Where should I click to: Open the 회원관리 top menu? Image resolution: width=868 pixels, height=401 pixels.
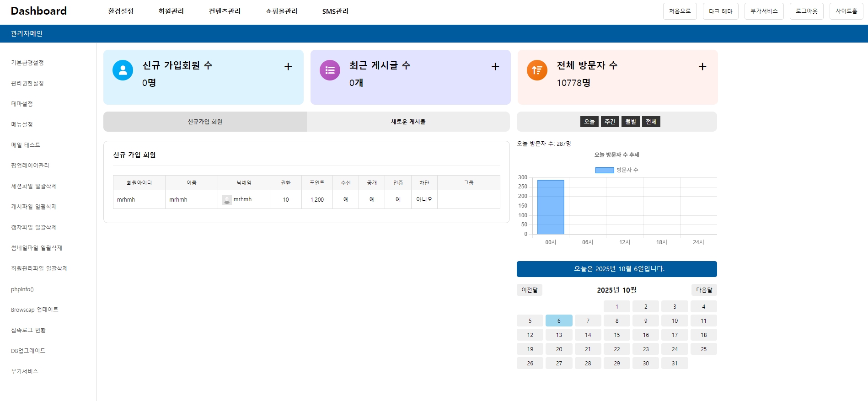171,11
